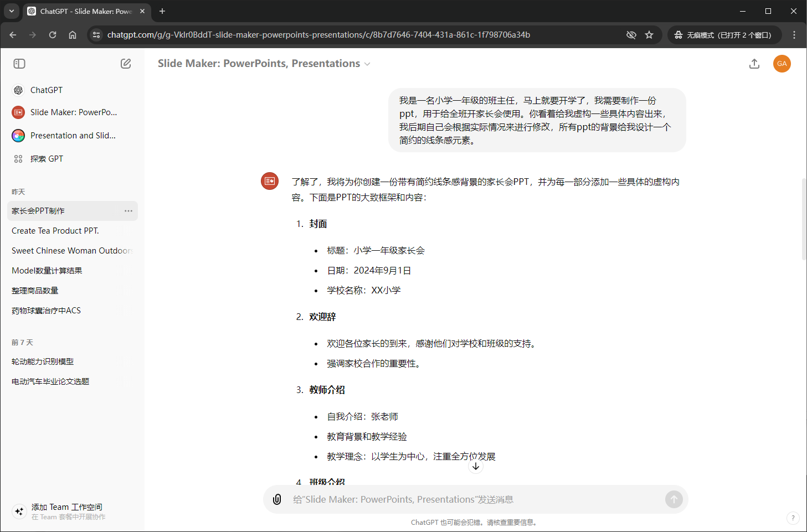The image size is (807, 532).
Task: Open the help question mark icon
Action: click(793, 518)
